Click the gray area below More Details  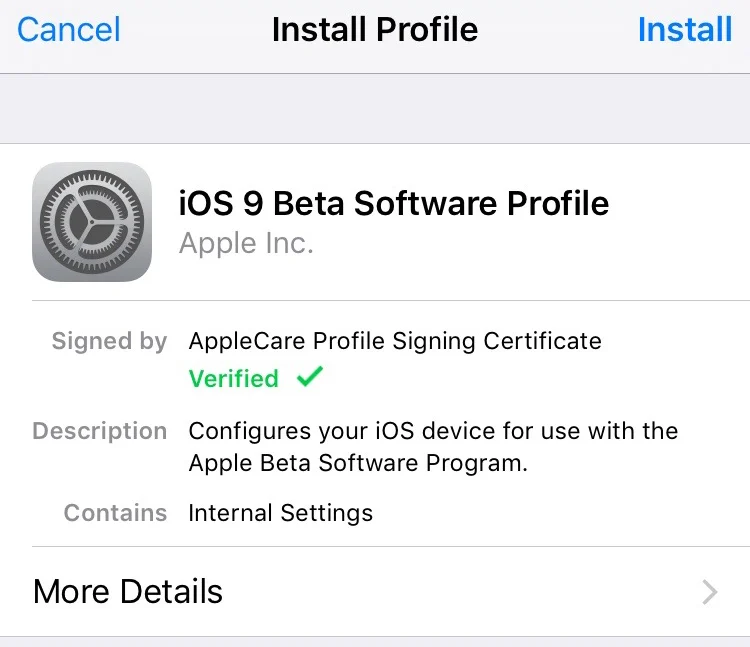[375, 642]
